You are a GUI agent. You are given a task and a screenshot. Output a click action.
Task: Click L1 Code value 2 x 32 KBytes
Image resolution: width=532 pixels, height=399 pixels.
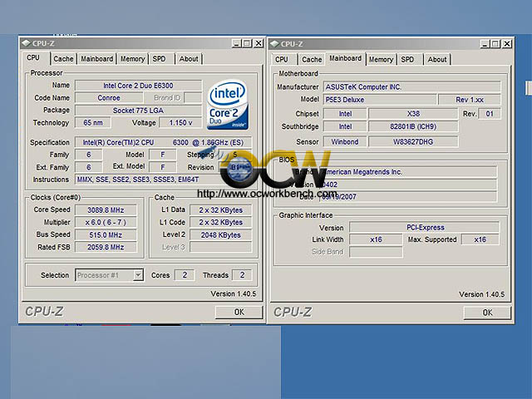coord(221,223)
